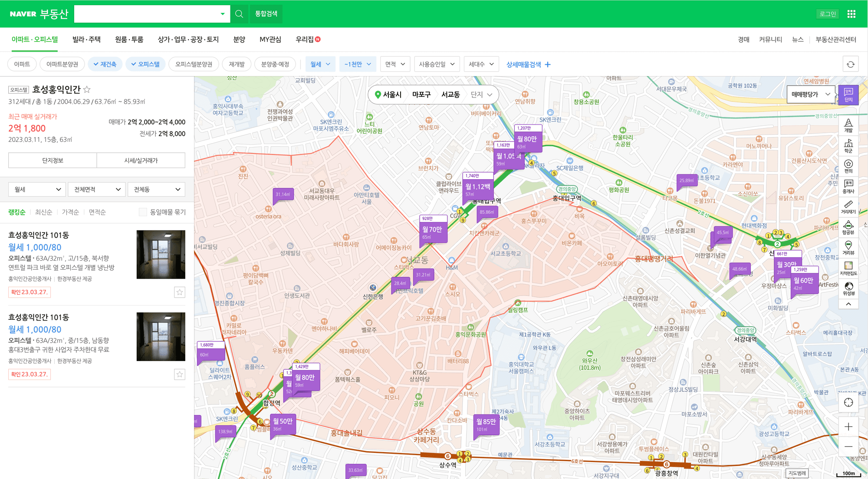The width and height of the screenshot is (868, 479).
Task: Select the 원룸·투룸 tab
Action: (129, 39)
